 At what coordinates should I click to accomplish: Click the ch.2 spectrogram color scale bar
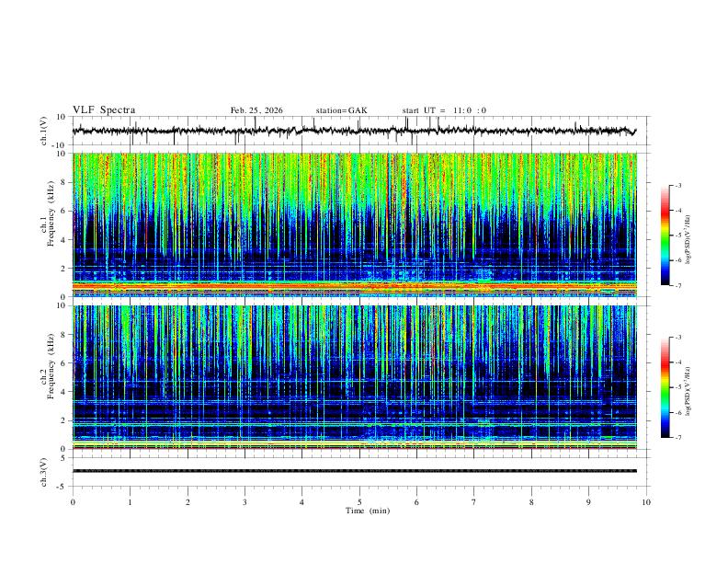click(665, 387)
